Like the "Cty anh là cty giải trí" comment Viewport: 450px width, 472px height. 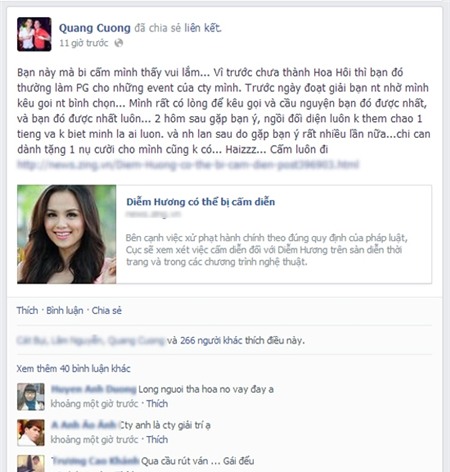157,440
